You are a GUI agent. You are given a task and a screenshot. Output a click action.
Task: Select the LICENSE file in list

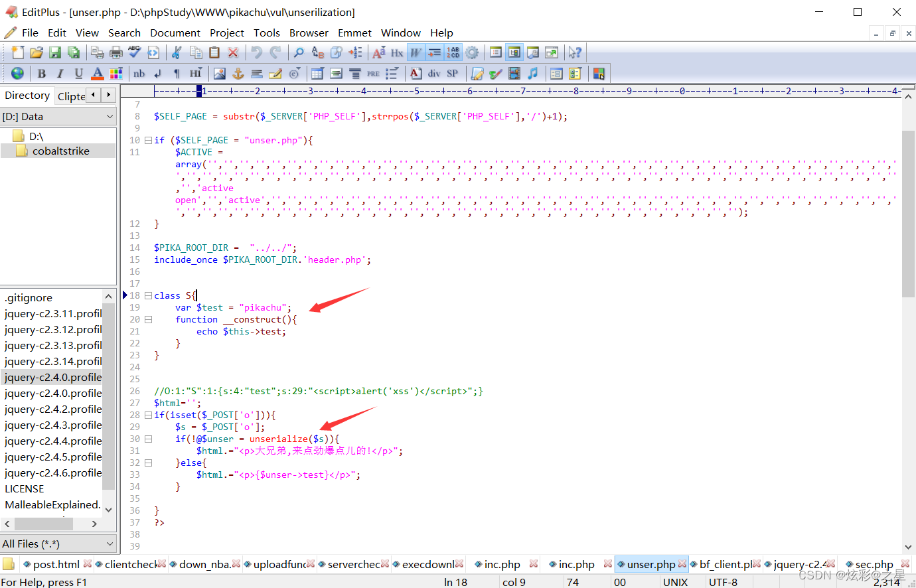point(25,488)
